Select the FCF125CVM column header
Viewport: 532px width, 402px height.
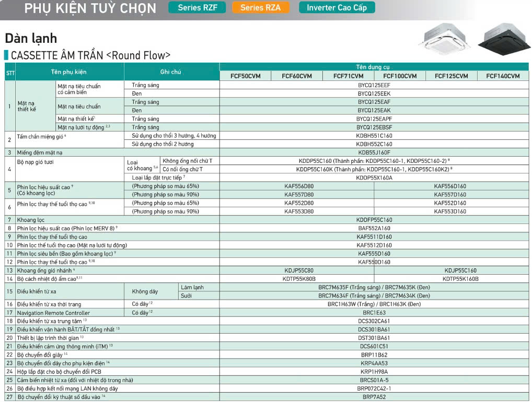(x=451, y=76)
